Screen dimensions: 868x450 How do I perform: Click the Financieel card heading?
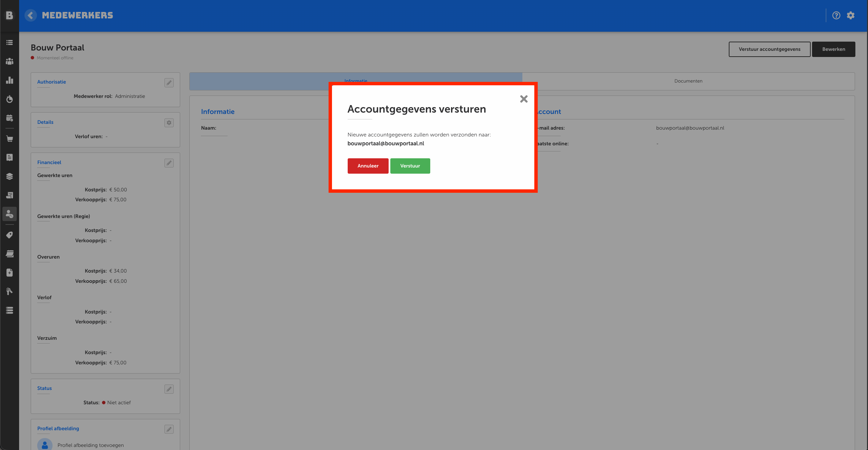point(49,162)
